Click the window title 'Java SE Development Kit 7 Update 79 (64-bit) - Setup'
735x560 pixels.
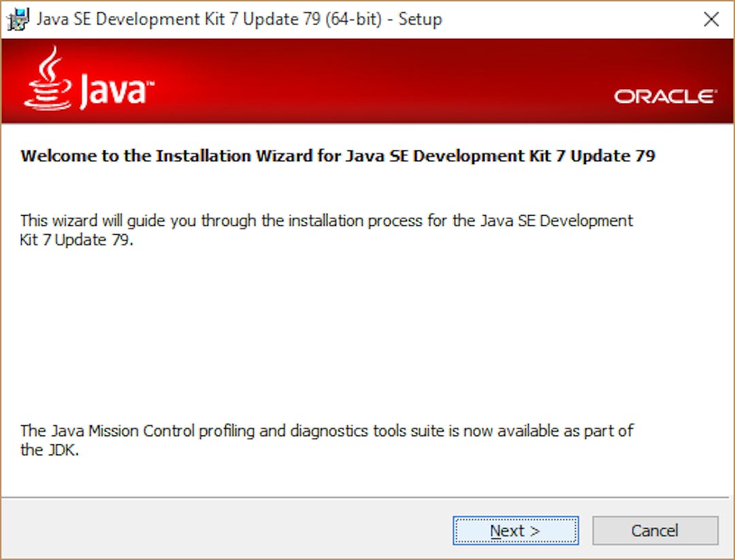239,19
